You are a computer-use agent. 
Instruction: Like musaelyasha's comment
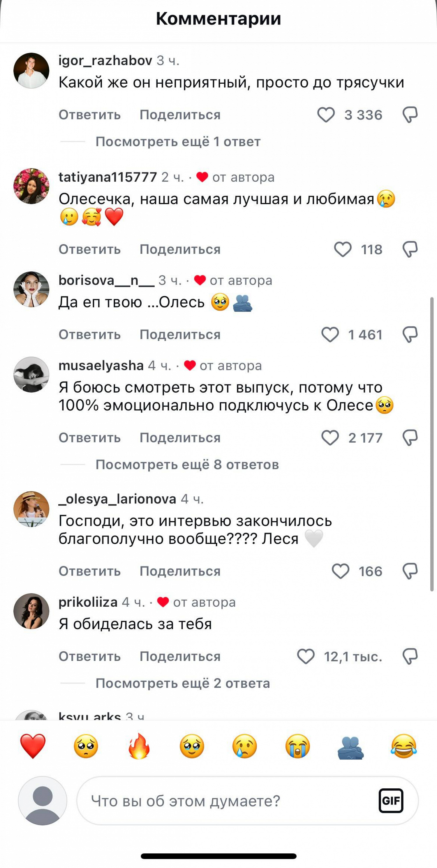tap(330, 438)
